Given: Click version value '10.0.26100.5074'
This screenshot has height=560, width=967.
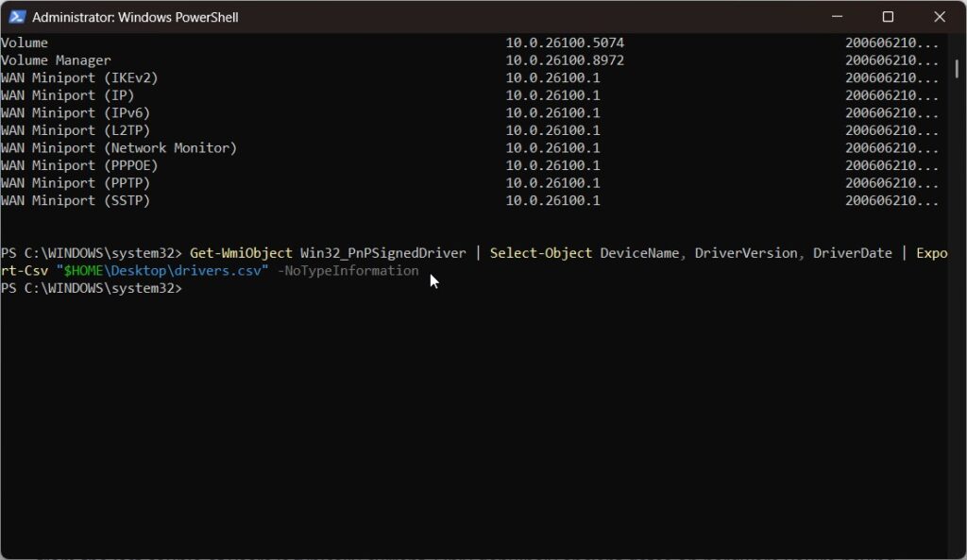Looking at the screenshot, I should pos(565,42).
